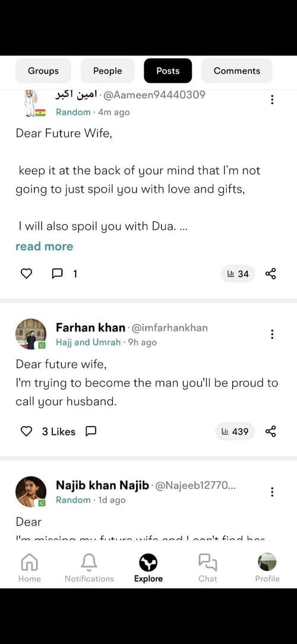Open Farhan khan's profile picture

click(31, 334)
